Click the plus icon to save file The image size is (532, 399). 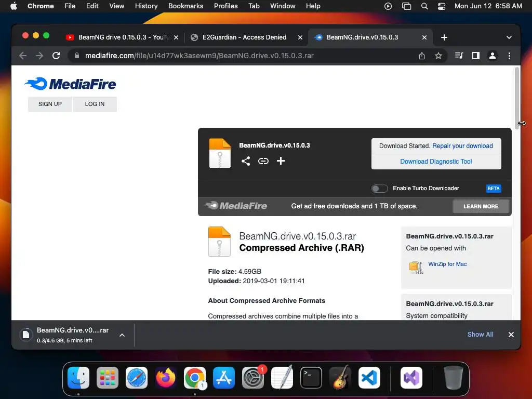point(281,161)
